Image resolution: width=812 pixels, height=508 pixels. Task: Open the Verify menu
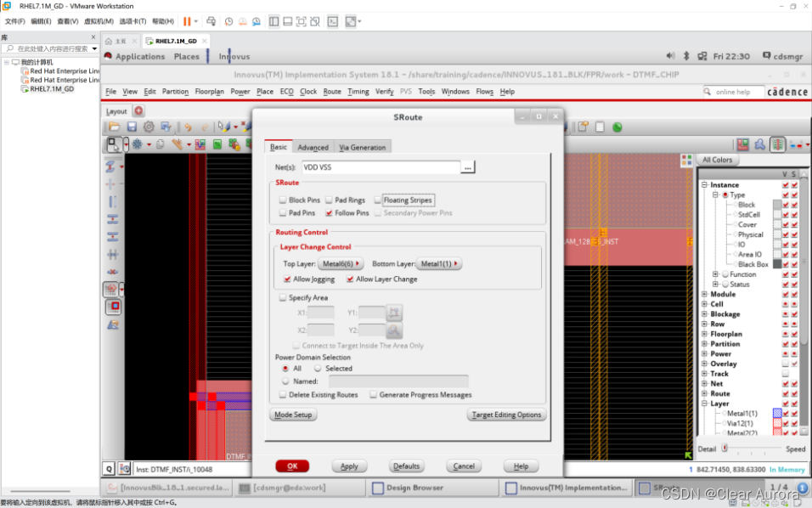click(x=384, y=92)
